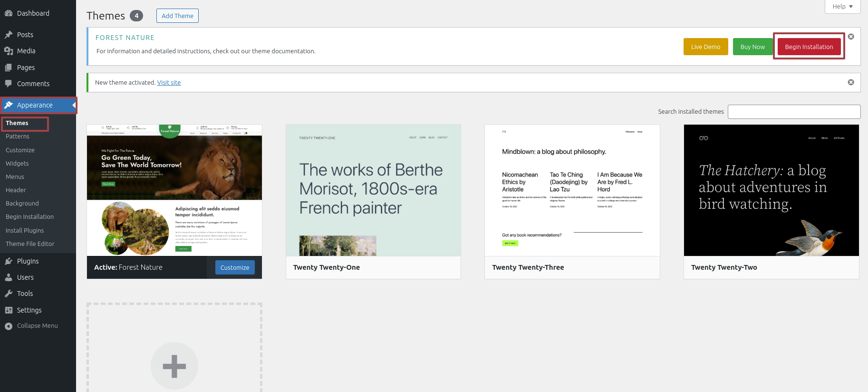
Task: Click the Twenty Twenty-One theme name
Action: 327,267
